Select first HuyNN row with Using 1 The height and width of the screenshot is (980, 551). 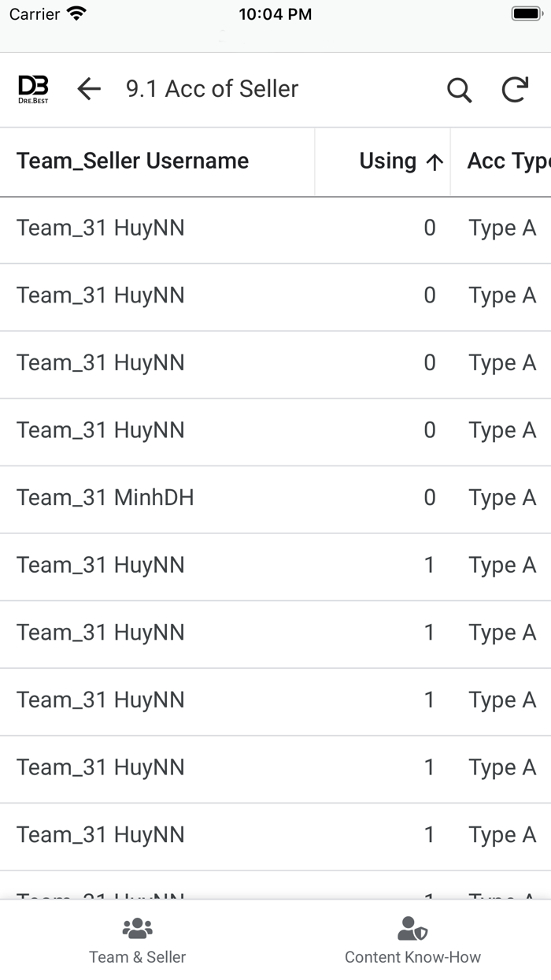[101, 566]
